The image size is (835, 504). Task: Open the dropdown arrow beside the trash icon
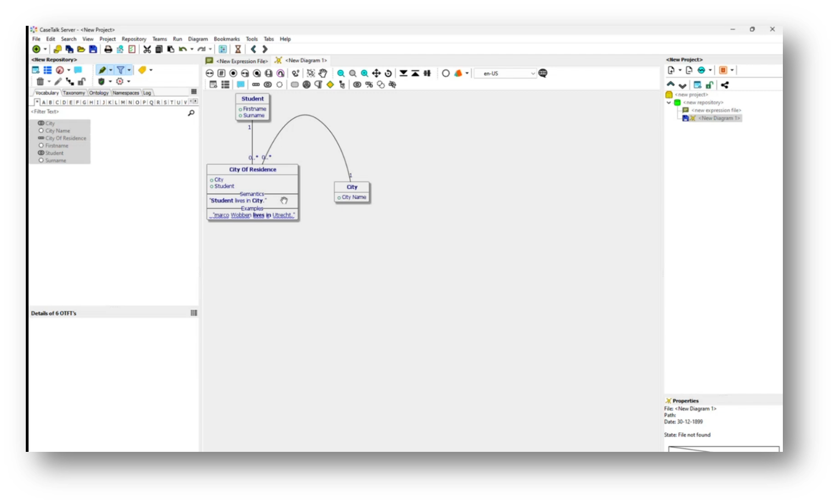click(49, 81)
